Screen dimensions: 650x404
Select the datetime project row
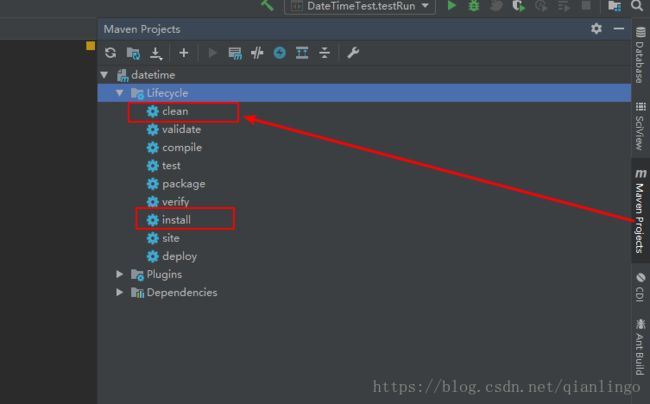(364, 75)
